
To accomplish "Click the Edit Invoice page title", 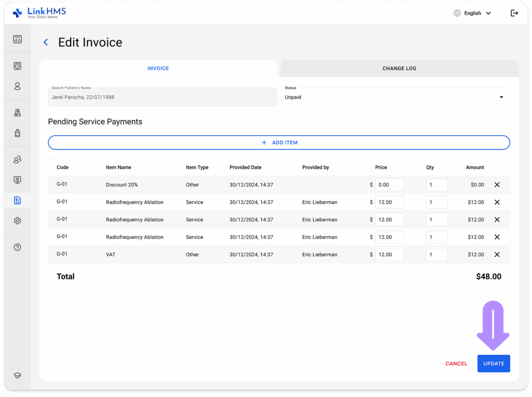I will coord(90,43).
